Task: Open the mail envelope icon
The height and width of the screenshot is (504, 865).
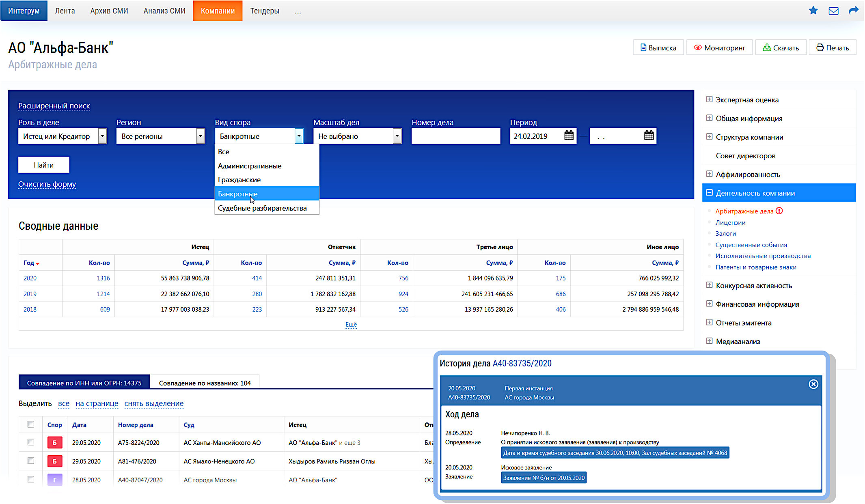Action: coord(833,11)
